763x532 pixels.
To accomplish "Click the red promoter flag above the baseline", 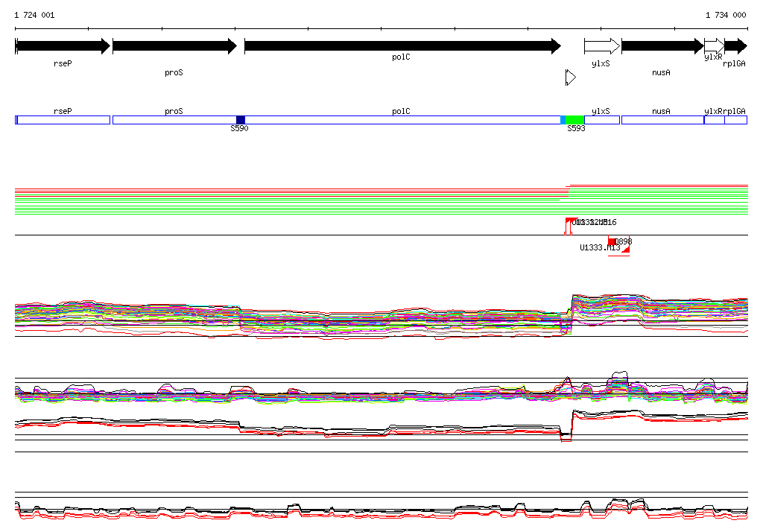I will (x=570, y=221).
